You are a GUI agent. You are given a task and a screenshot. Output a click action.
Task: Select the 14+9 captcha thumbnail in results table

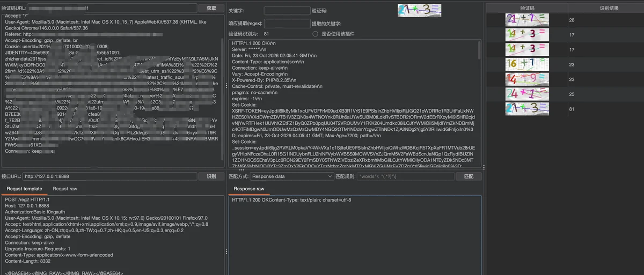point(527,79)
